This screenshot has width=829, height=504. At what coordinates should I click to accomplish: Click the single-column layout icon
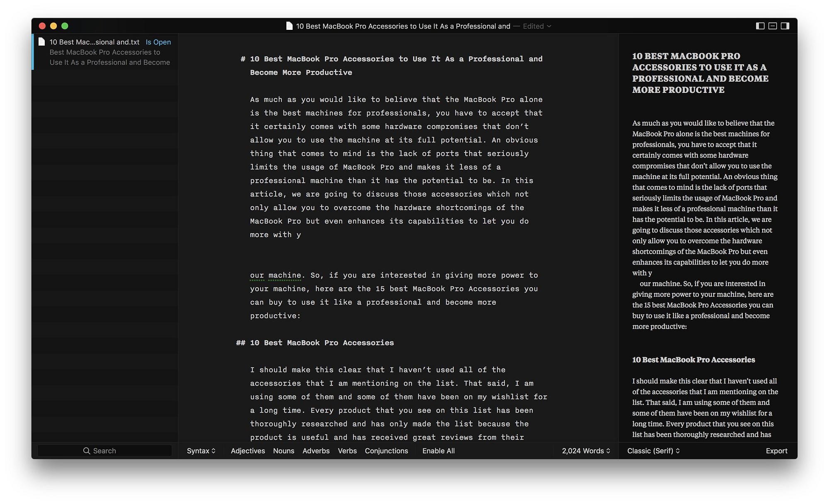tap(773, 26)
